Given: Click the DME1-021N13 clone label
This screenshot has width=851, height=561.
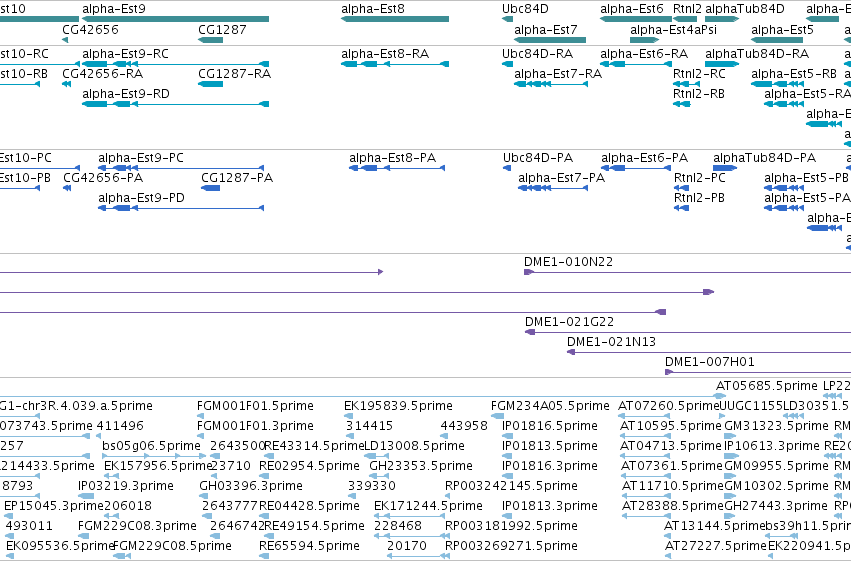Looking at the screenshot, I should [x=611, y=342].
